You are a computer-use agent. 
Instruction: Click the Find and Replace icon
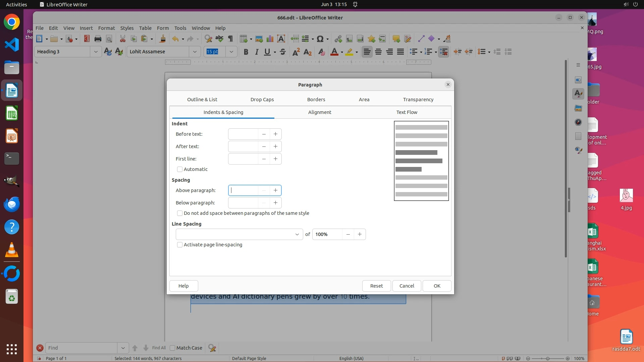point(208,39)
